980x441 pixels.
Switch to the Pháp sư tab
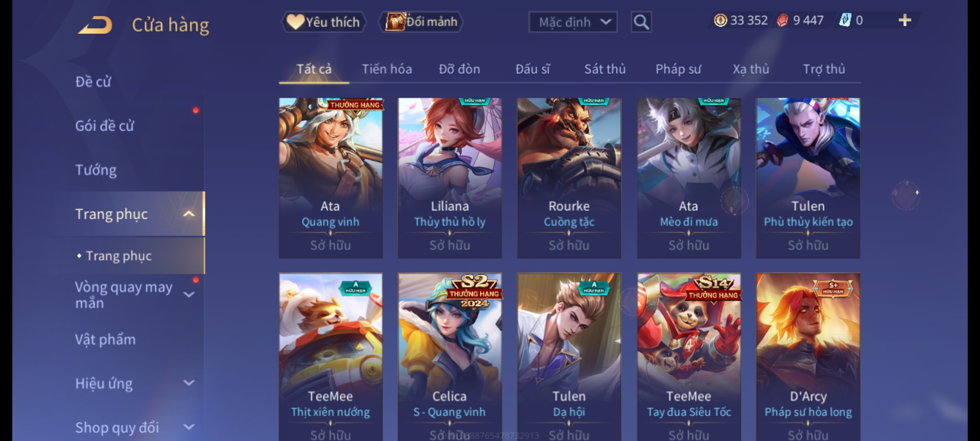[x=678, y=69]
